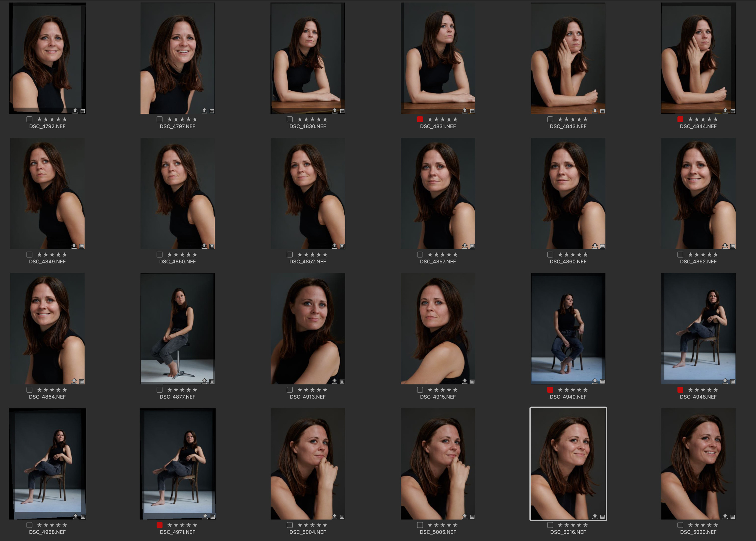The width and height of the screenshot is (756, 541).
Task: Click the adjustments list icon on DSC_4862.NEF
Action: point(733,246)
